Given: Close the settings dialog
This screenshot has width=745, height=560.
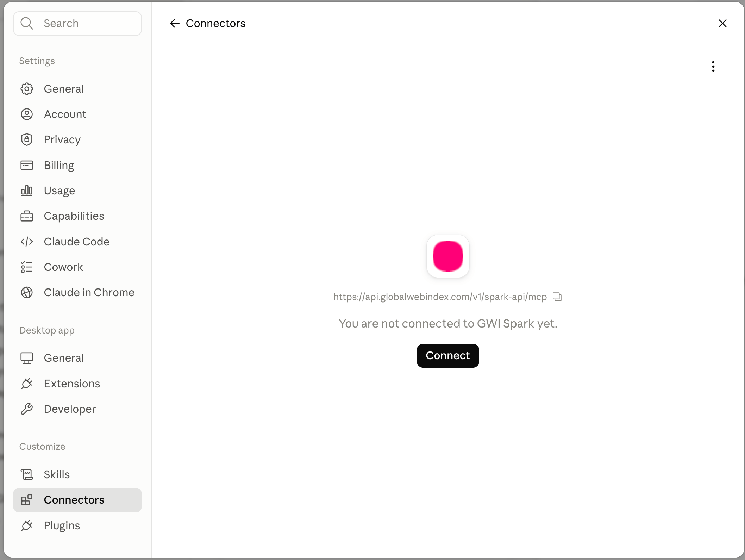Looking at the screenshot, I should (x=722, y=23).
